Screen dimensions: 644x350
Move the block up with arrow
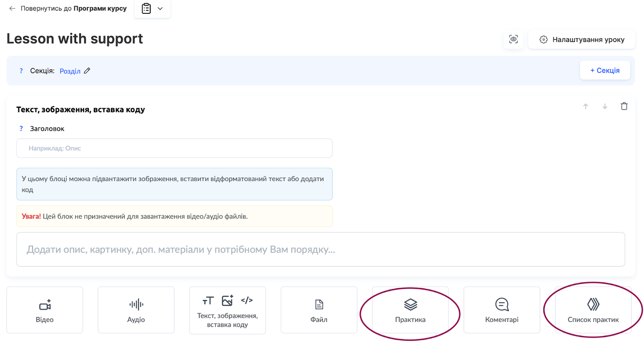click(586, 106)
